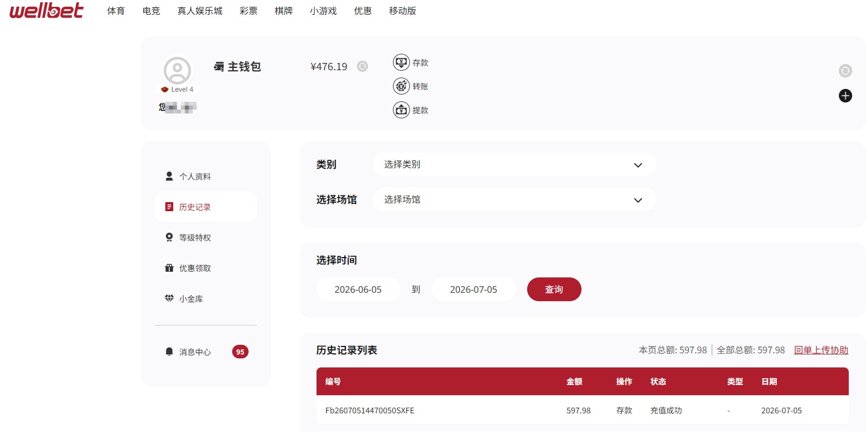Viewport: 868px width, 432px height.
Task: Select 历史记录 history tab
Action: [x=206, y=207]
